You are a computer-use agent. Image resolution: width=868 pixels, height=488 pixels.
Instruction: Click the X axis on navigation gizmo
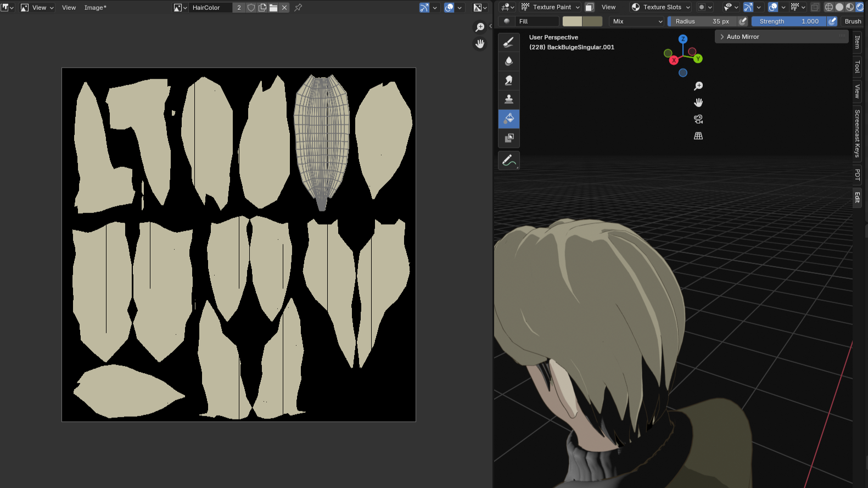[674, 60]
